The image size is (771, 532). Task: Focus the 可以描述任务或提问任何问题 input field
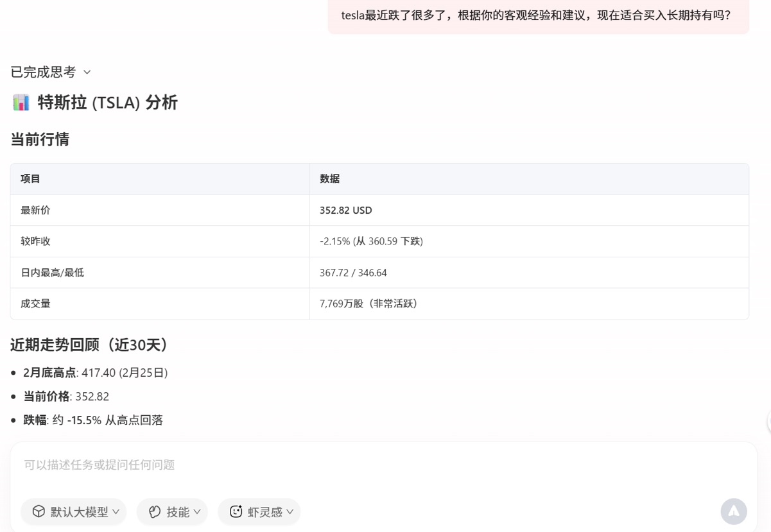click(383, 465)
